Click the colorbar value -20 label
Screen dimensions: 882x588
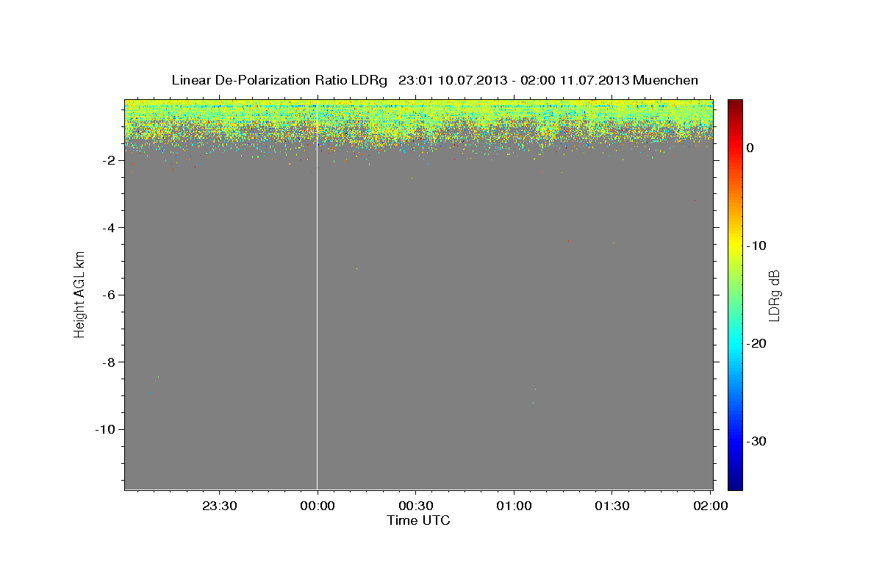(757, 343)
